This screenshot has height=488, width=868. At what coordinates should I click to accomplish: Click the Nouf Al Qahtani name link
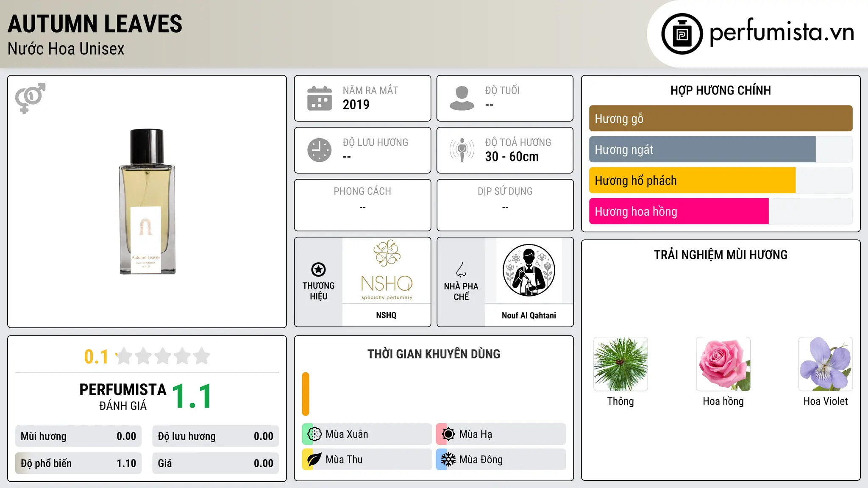[529, 315]
